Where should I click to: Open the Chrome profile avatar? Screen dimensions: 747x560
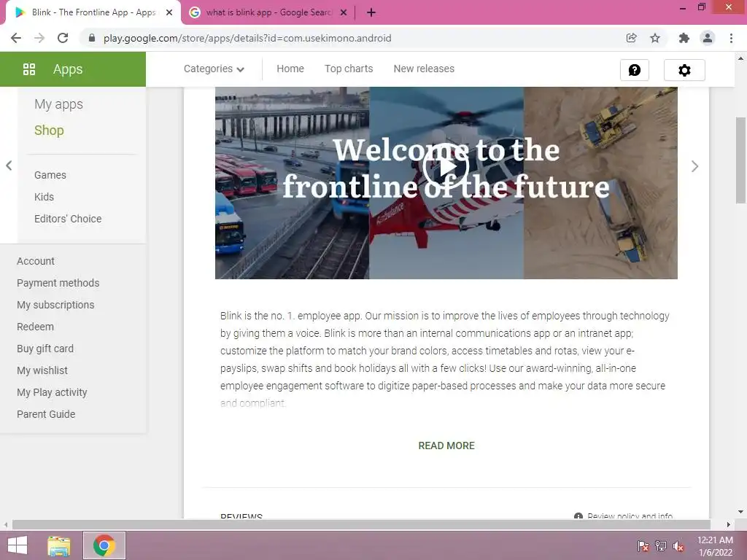[x=708, y=38]
